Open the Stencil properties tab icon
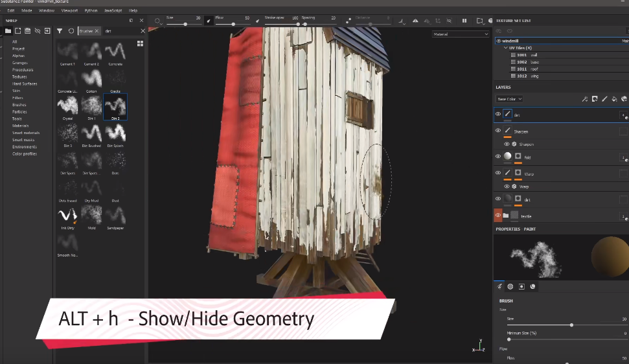 521,287
